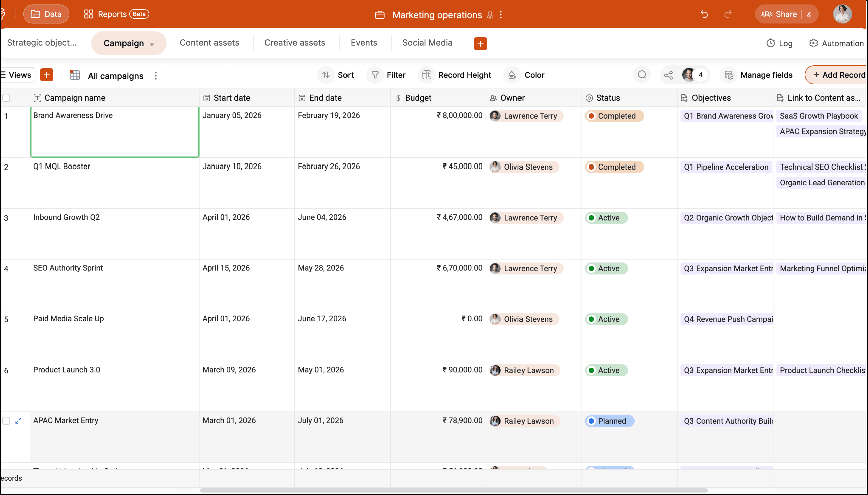
Task: Click the Link to Content assets header
Action: [x=820, y=98]
